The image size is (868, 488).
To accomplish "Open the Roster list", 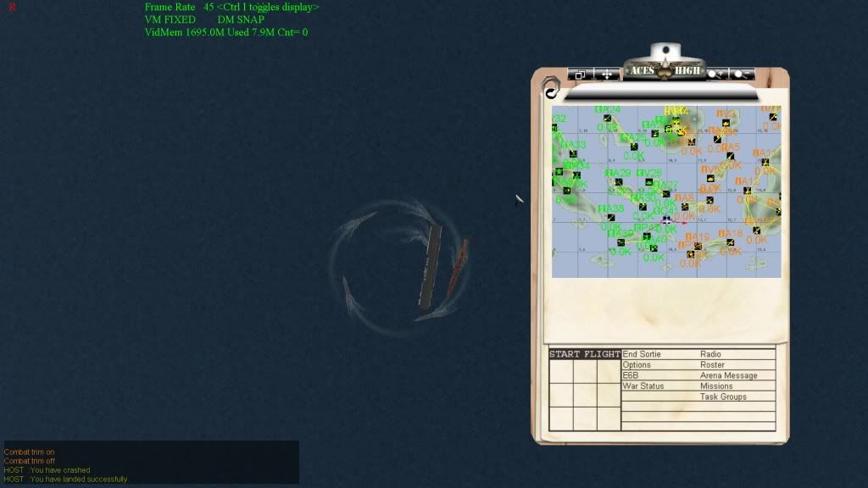I will [712, 365].
